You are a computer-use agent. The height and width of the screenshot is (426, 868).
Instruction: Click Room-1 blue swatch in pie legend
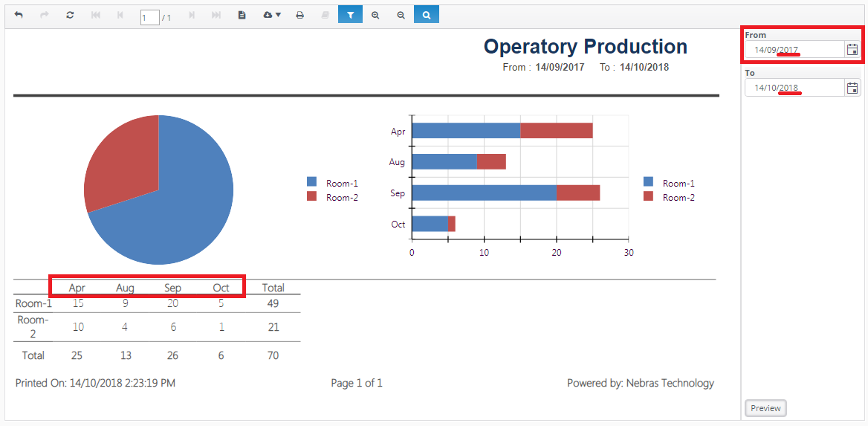[311, 182]
